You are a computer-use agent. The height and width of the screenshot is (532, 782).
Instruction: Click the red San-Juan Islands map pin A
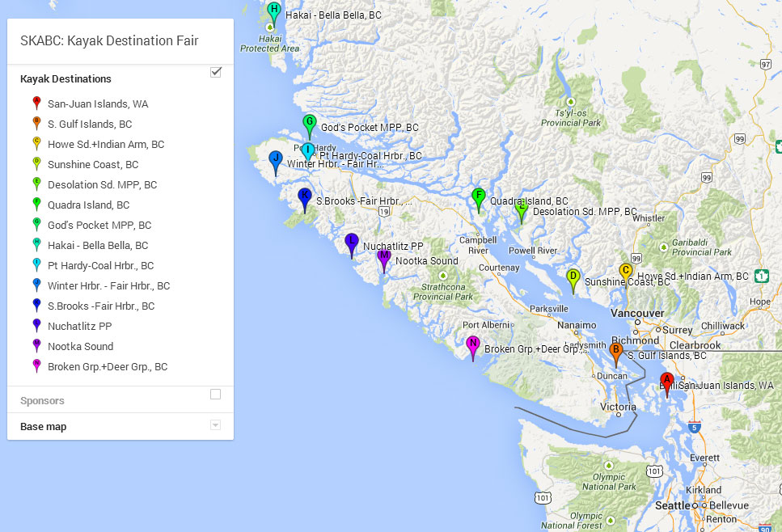[x=667, y=382]
